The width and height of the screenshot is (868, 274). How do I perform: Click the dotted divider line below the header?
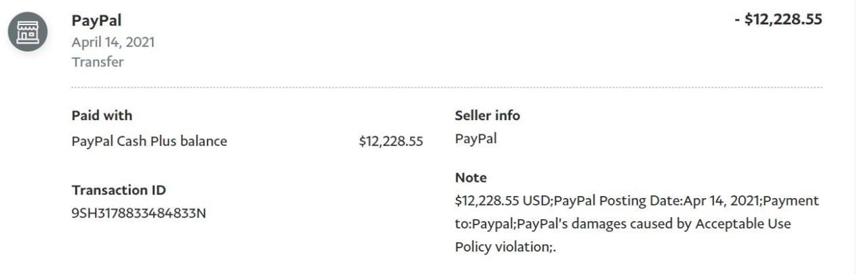tap(446, 87)
